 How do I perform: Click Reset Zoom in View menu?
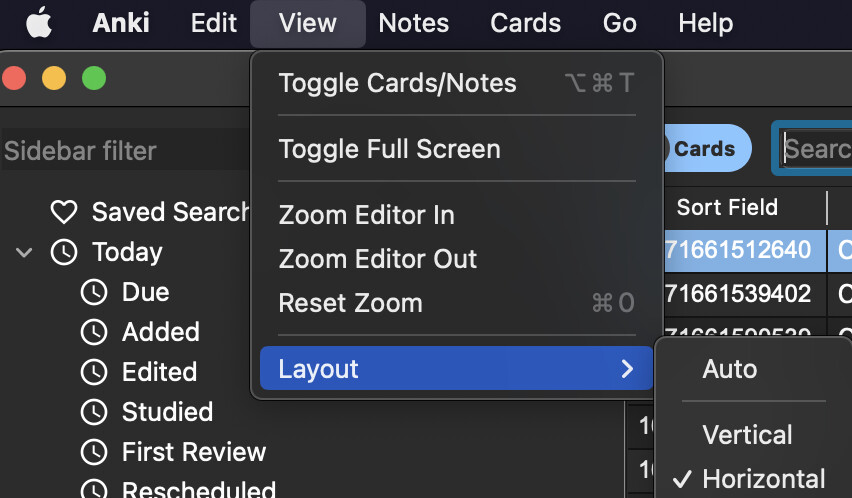pyautogui.click(x=350, y=303)
